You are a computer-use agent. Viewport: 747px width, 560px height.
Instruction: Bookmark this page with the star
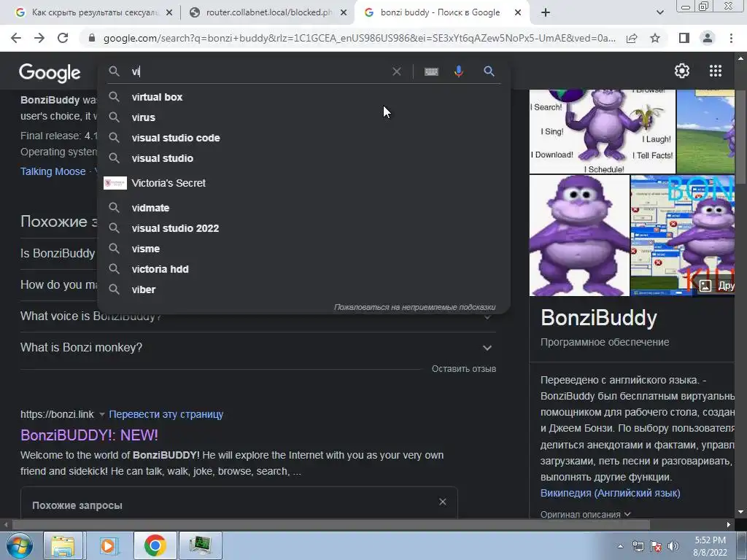655,38
